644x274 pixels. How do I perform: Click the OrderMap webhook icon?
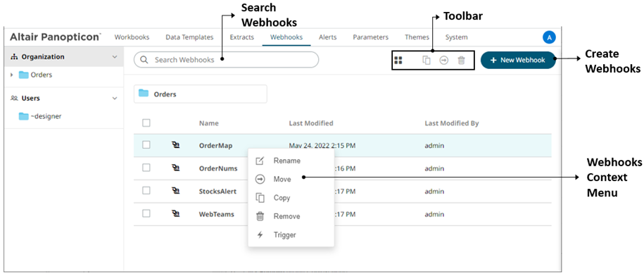point(176,145)
